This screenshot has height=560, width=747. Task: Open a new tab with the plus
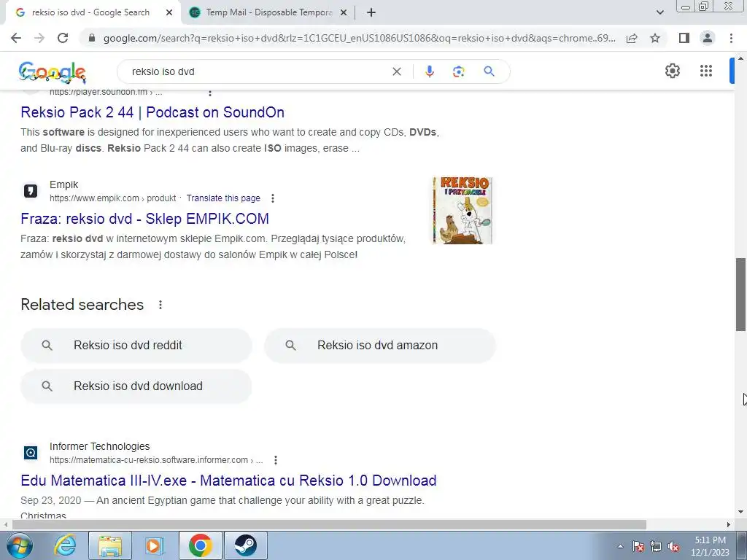pos(371,13)
